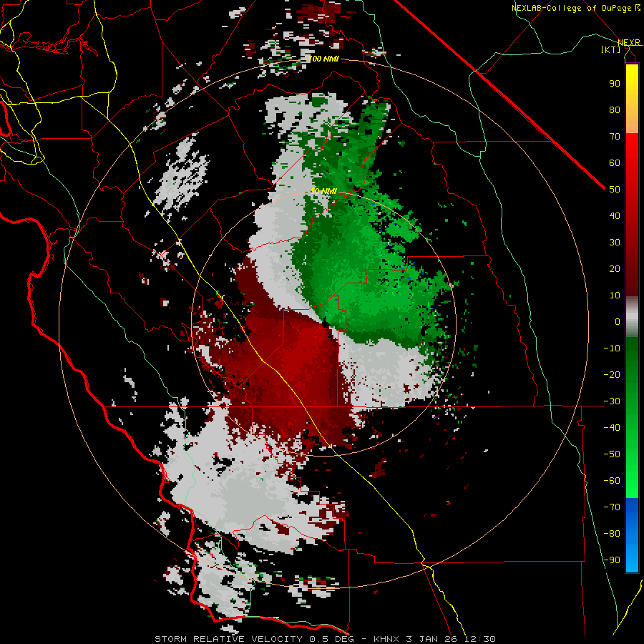Viewport: 644px width, 644px height.
Task: Click the 10 value on velocity scale
Action: [x=615, y=296]
